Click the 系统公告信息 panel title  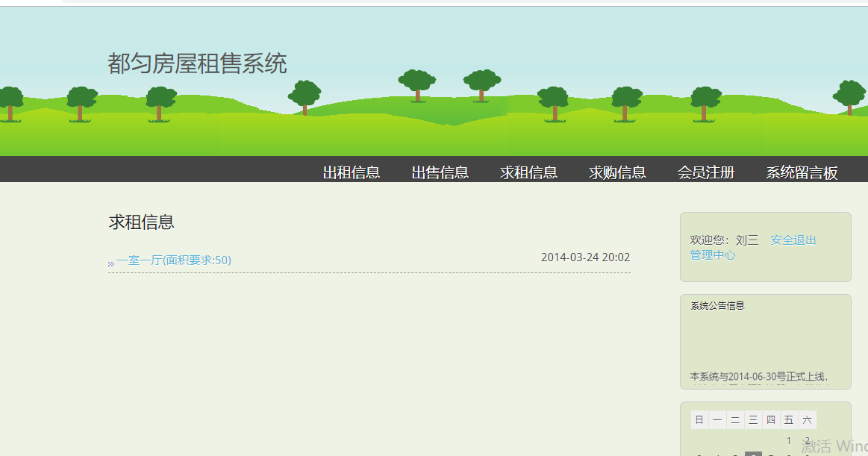(x=717, y=305)
